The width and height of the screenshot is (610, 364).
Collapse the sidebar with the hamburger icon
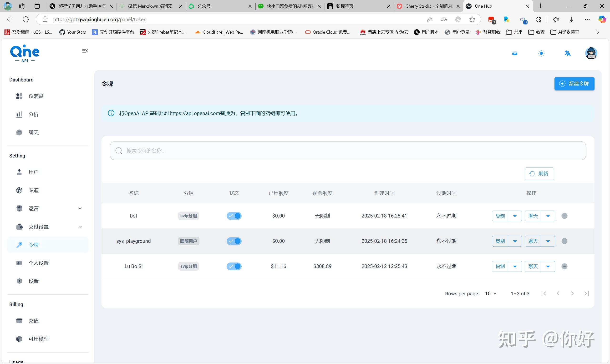pyautogui.click(x=85, y=51)
